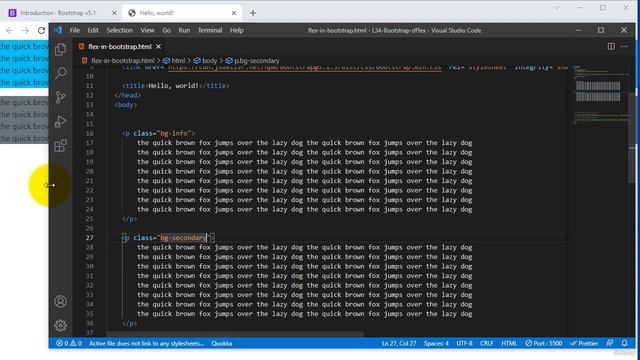This screenshot has width=640, height=360.
Task: Click Port : 5500 live server button
Action: pyautogui.click(x=543, y=343)
